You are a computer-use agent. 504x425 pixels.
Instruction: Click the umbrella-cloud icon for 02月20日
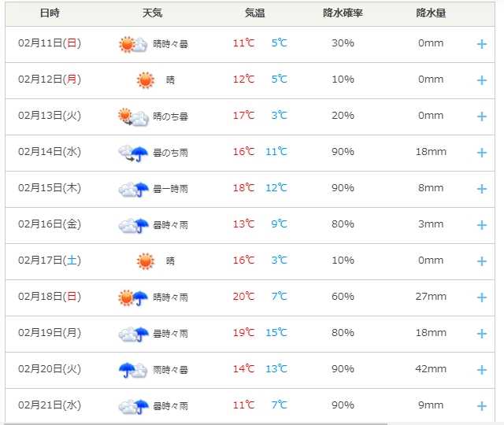coord(132,370)
